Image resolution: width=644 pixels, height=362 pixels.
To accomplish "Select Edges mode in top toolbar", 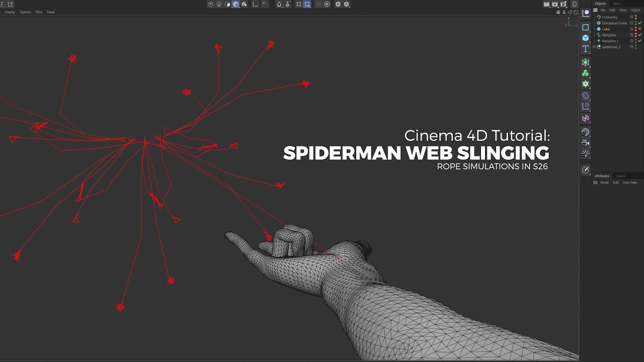I will 219,4.
